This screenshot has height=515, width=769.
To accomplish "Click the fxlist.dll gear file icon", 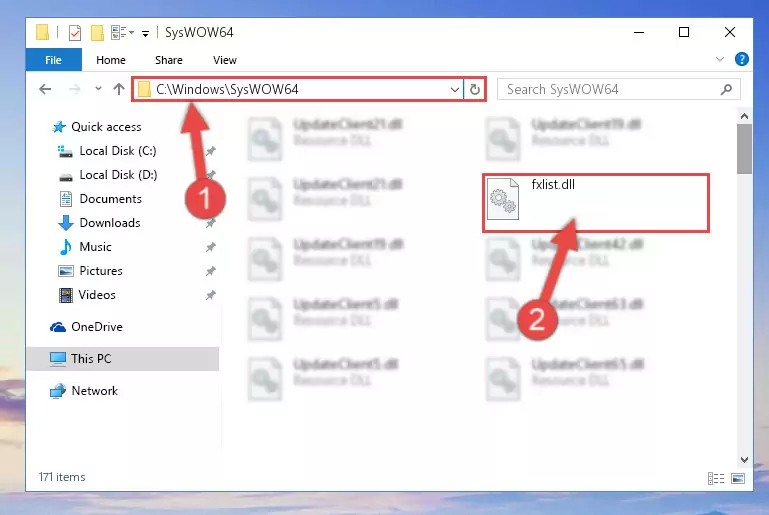I will click(503, 199).
